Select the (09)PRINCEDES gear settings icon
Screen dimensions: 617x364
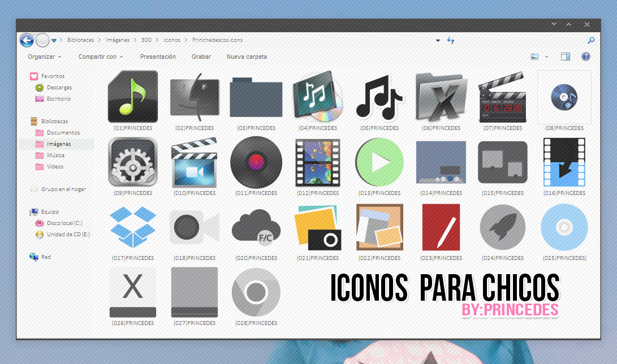coord(133,162)
